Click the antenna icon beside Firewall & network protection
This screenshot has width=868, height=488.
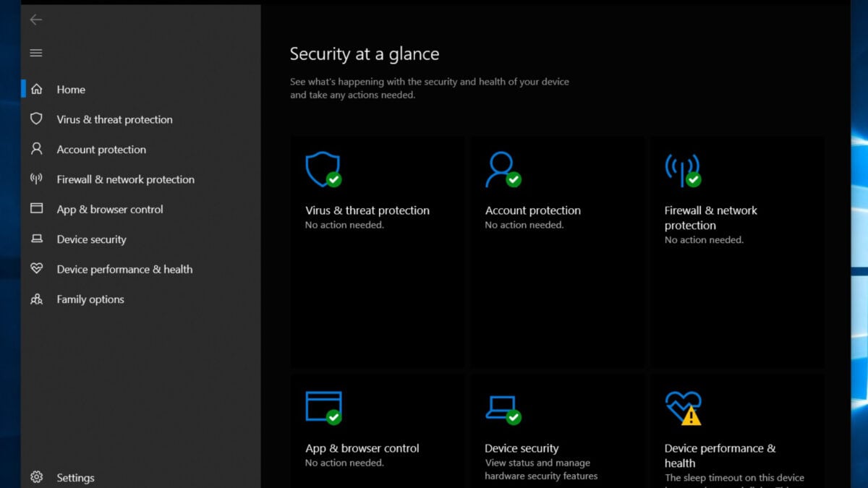point(36,179)
